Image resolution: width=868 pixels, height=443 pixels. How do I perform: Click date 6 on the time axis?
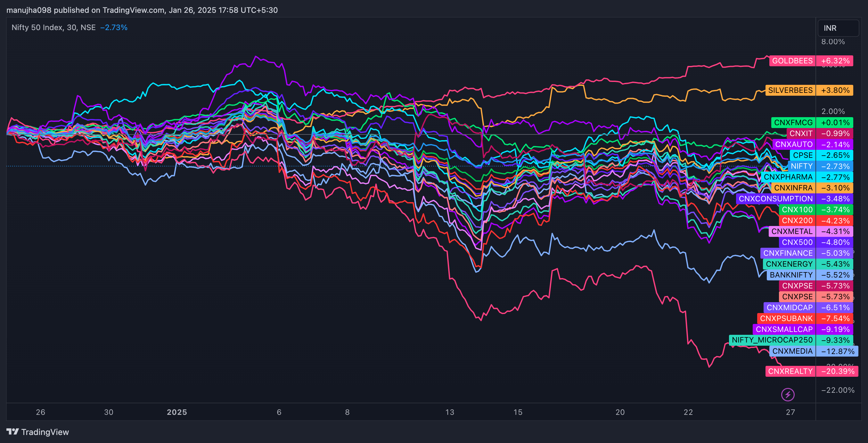coord(279,412)
